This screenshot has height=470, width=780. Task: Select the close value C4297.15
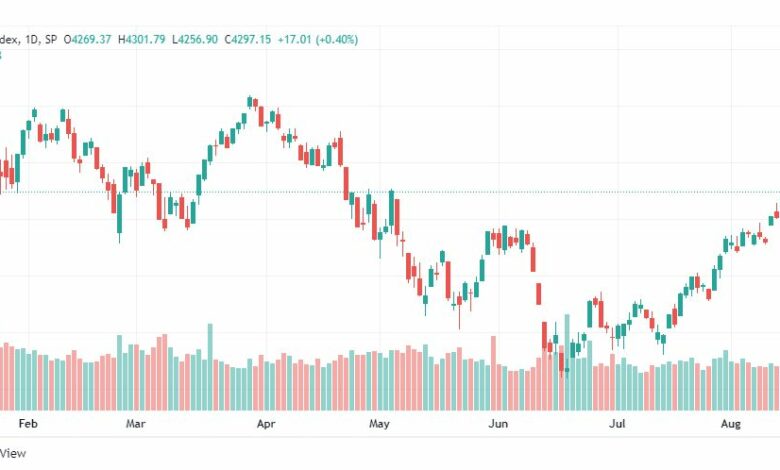click(x=248, y=39)
